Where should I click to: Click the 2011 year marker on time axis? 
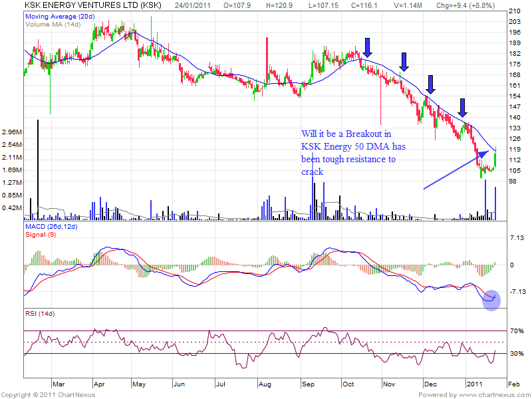[473, 384]
